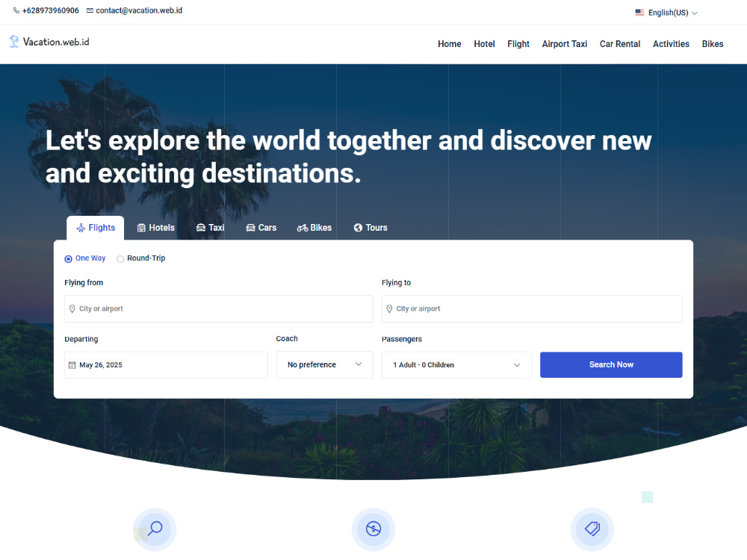The image size is (747, 560).
Task: Select the Round-Trip radio button
Action: click(x=120, y=259)
